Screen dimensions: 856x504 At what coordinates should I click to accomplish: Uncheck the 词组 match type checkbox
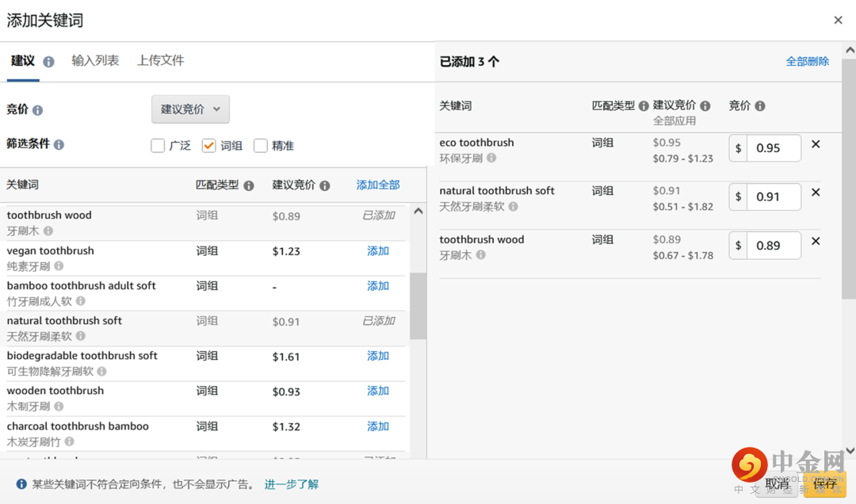pyautogui.click(x=209, y=146)
